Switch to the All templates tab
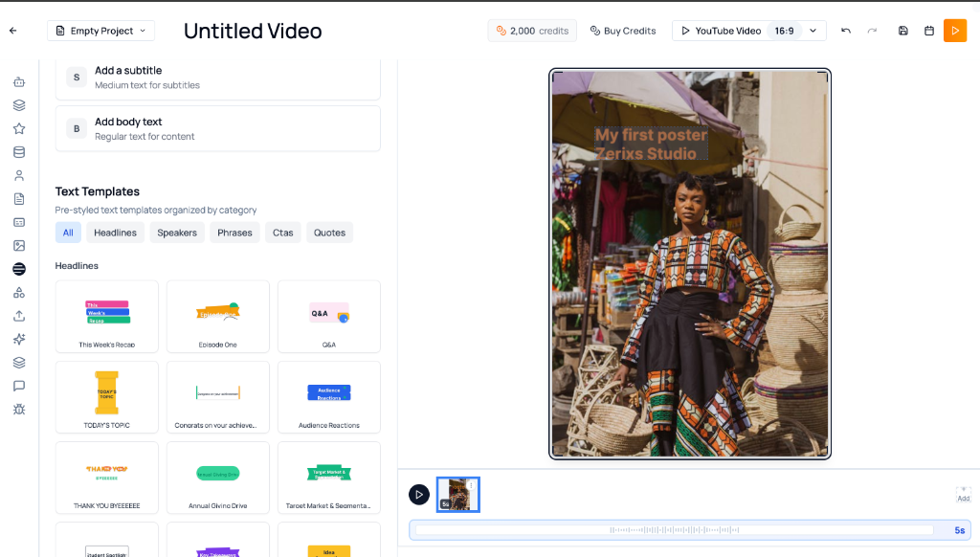 click(x=68, y=232)
